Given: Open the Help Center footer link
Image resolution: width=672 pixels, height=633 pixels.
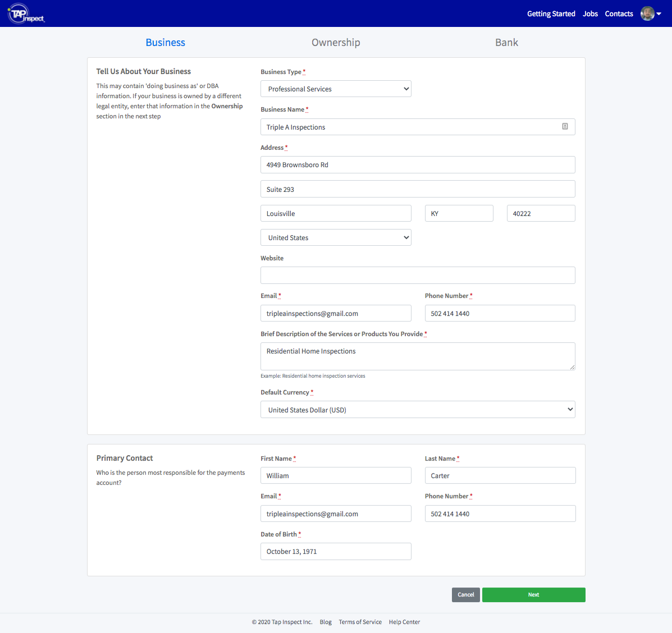Looking at the screenshot, I should point(405,622).
